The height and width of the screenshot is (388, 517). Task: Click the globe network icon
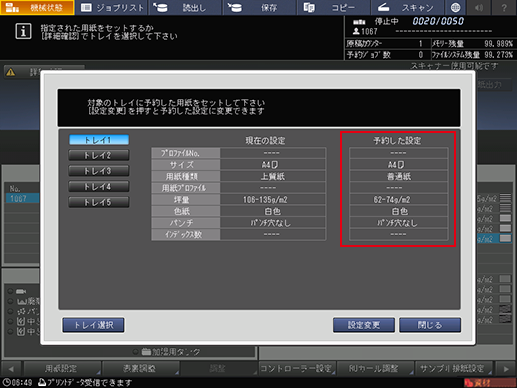tap(455, 7)
